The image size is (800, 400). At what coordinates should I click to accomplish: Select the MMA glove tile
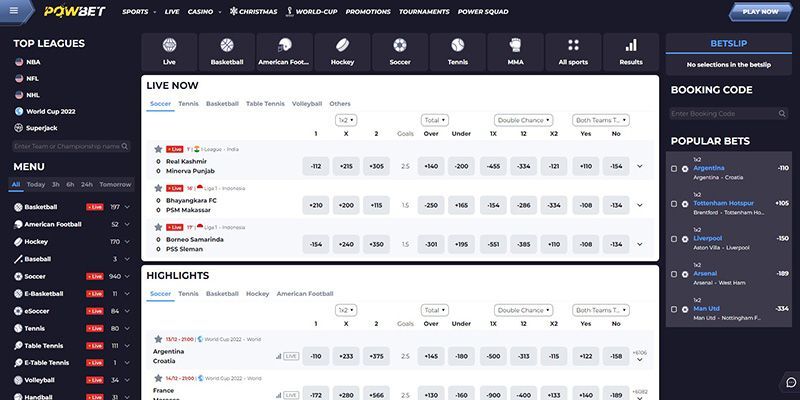515,51
